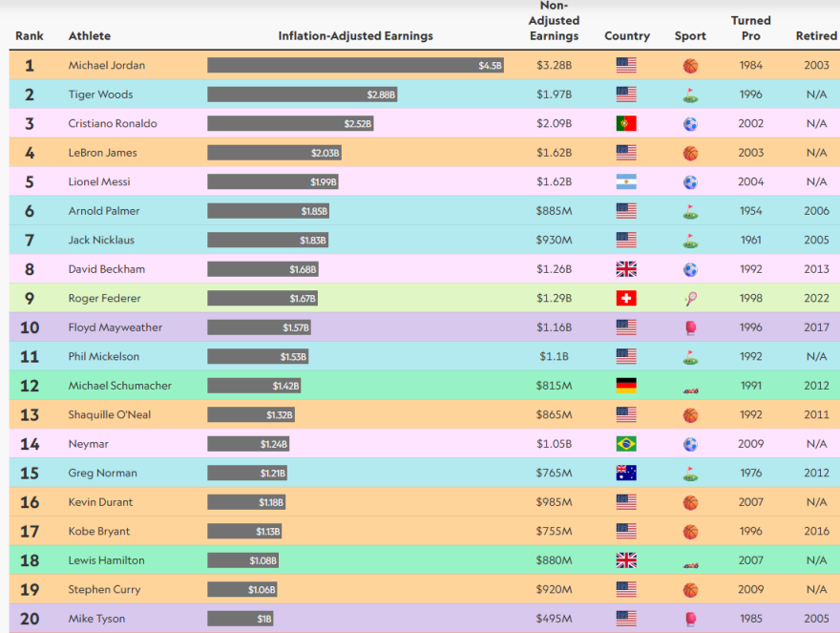
Task: Click Michael Jordan's $4.5B earnings bar
Action: 355,66
